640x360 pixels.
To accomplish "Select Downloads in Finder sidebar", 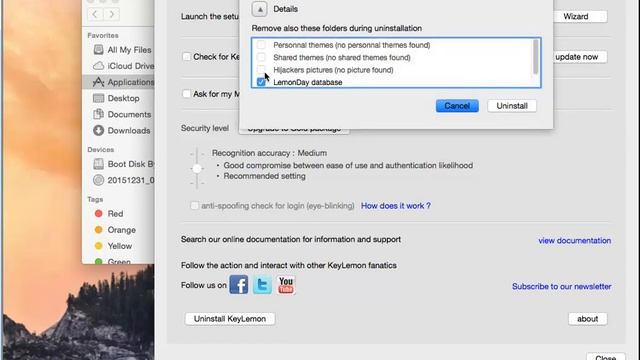I will 122,131.
